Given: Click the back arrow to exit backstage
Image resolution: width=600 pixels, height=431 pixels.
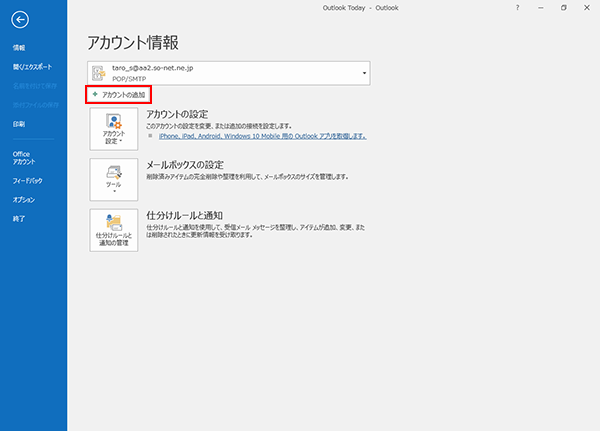Looking at the screenshot, I should [x=21, y=19].
